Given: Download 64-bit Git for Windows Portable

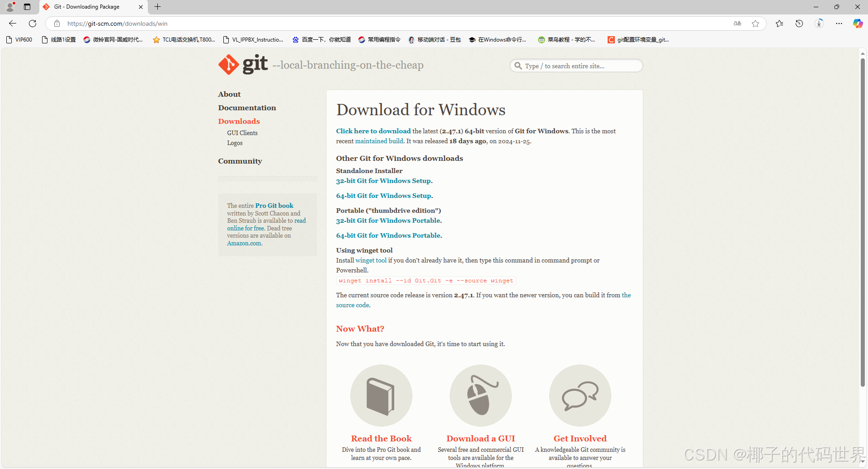Looking at the screenshot, I should click(388, 235).
